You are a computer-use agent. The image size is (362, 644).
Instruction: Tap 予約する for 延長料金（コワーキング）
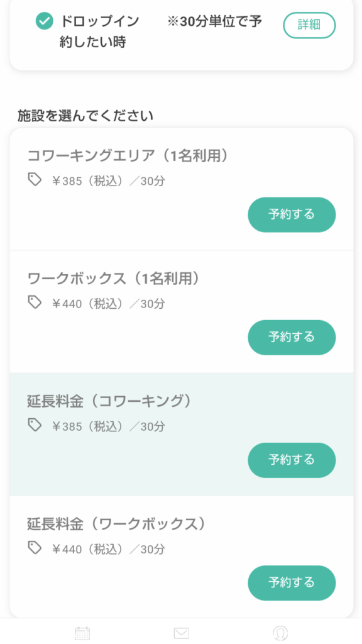(x=292, y=460)
